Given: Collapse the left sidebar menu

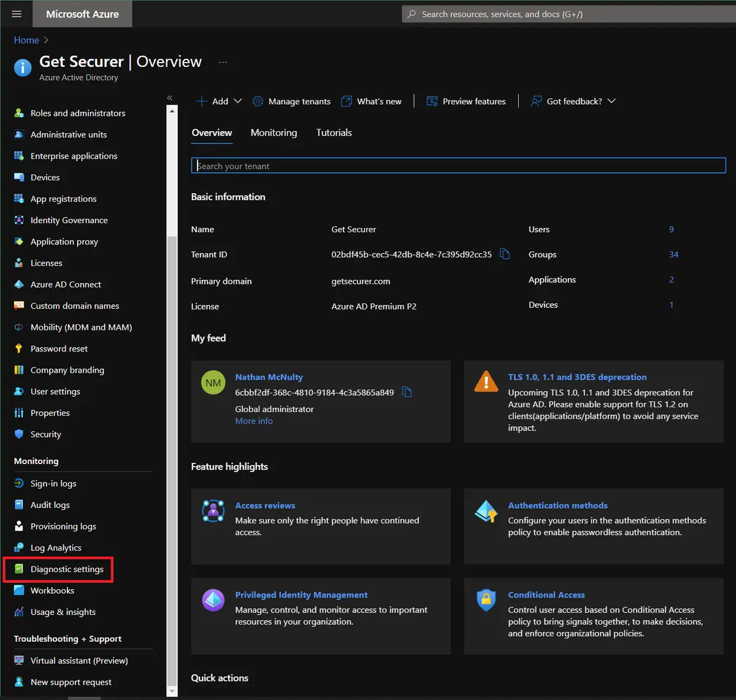Looking at the screenshot, I should 170,98.
